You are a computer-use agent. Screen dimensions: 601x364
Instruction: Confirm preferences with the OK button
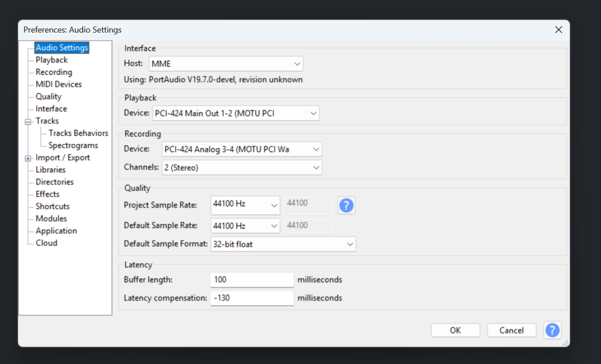pos(455,330)
